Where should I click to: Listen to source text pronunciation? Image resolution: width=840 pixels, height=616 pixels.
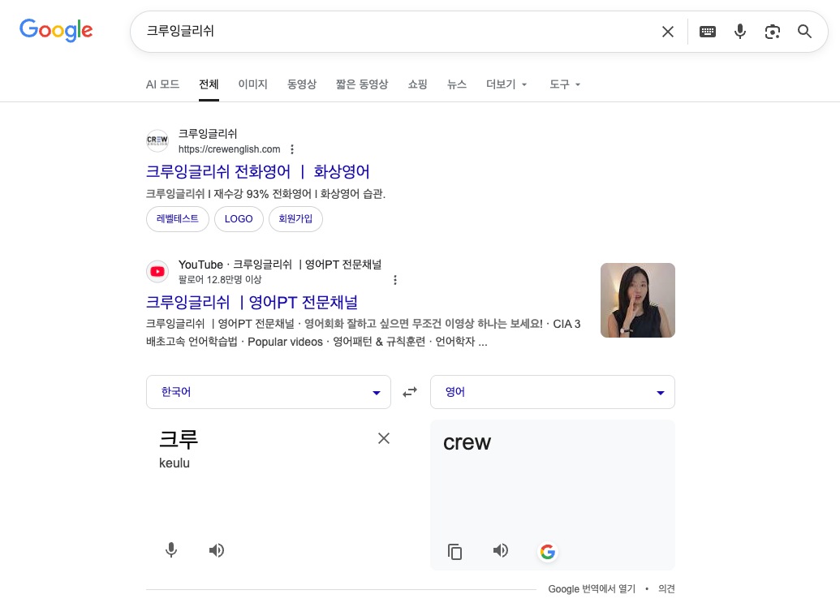(217, 550)
